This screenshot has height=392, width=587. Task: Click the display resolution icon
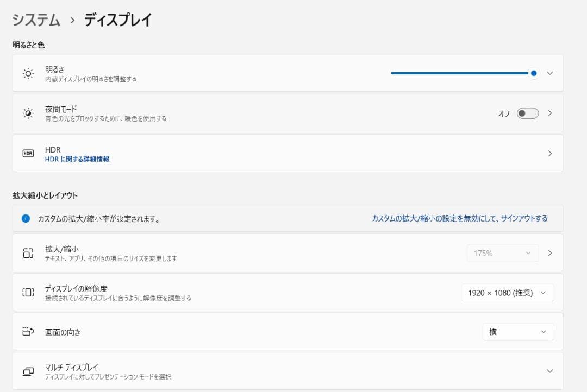click(x=28, y=293)
